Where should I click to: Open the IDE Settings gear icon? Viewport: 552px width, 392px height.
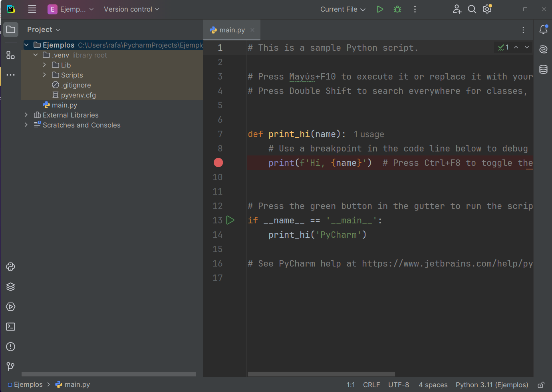tap(487, 9)
